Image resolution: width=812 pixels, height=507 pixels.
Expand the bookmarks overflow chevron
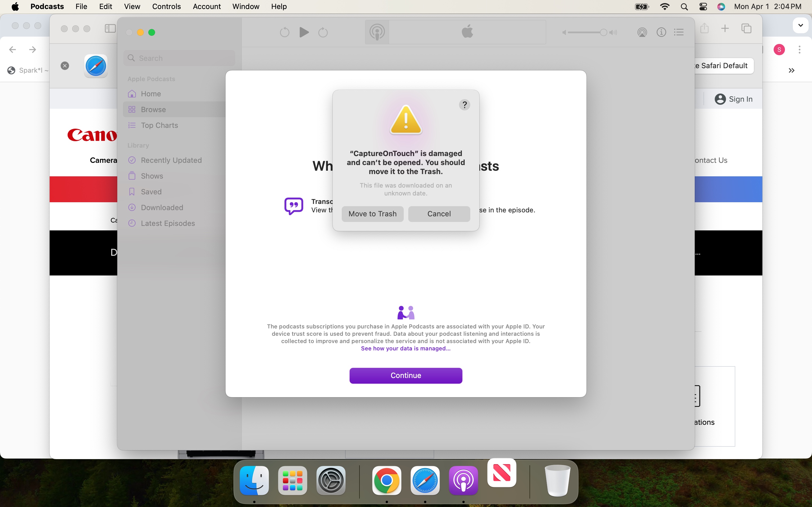(791, 70)
